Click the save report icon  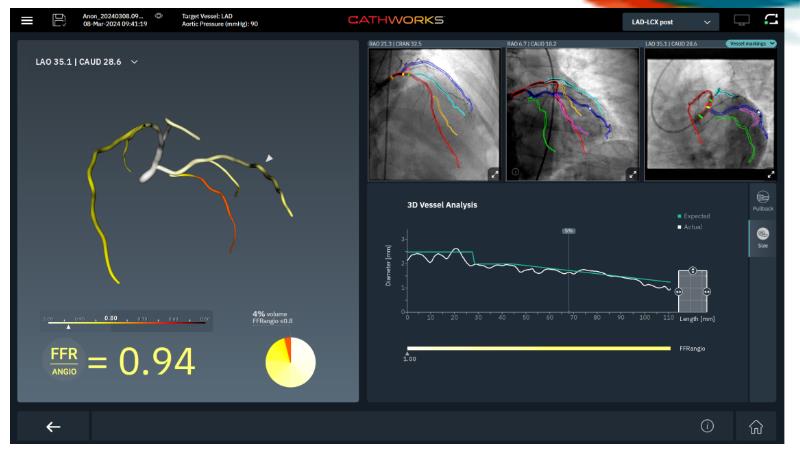tap(58, 20)
